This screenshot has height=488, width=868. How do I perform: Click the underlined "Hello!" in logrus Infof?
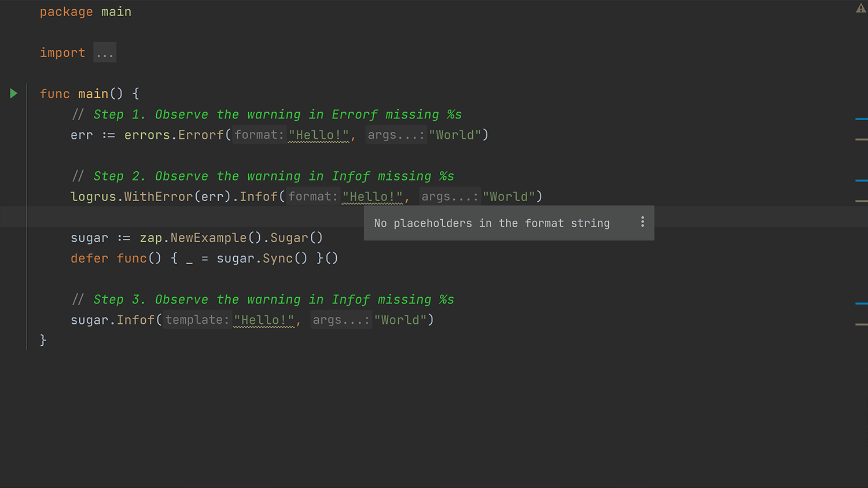[373, 197]
